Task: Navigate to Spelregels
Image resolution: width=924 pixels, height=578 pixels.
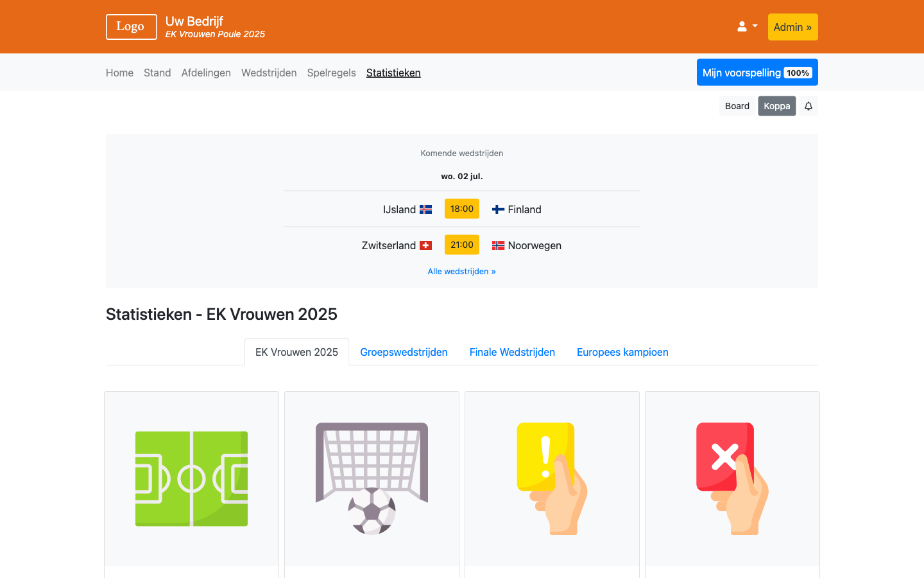Action: click(x=331, y=73)
